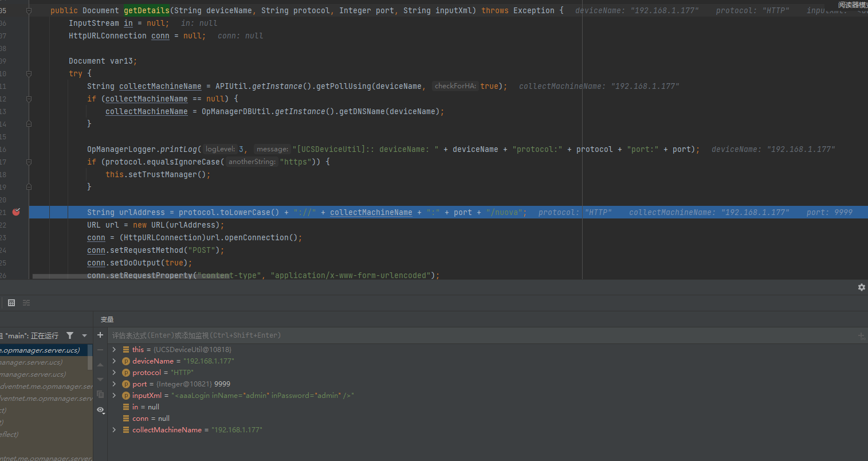Click the 'checkForHA:' parameter hint
Screen dimensions: 868x461
pyautogui.click(x=455, y=86)
